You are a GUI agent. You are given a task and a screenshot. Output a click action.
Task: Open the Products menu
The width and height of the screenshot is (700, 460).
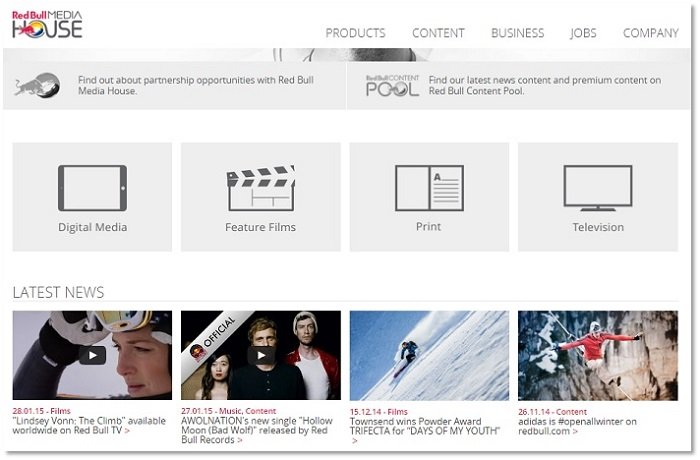point(355,33)
